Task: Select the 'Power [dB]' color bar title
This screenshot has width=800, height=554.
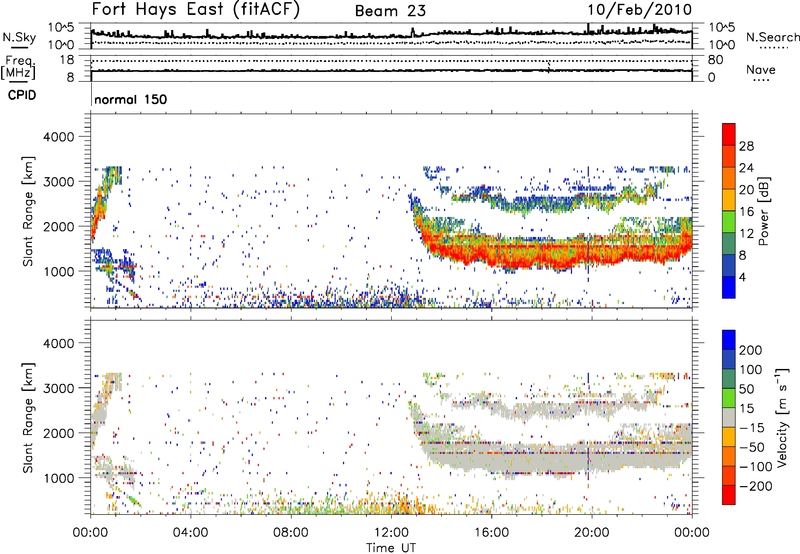Action: tap(764, 211)
